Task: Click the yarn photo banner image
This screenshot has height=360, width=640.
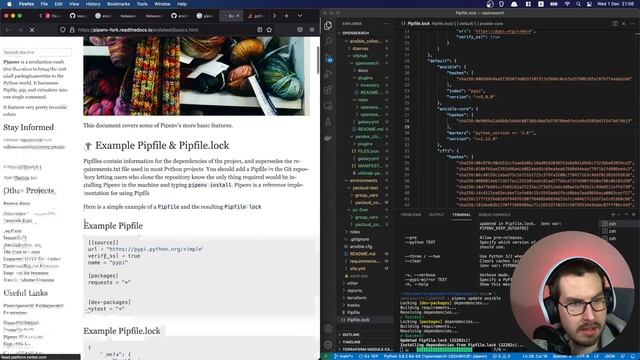Action: point(196,76)
